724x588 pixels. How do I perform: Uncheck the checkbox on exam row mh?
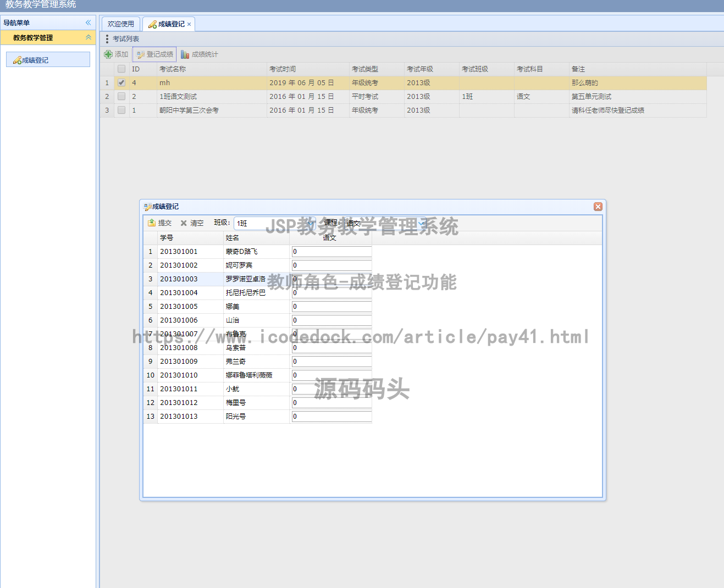(x=121, y=82)
